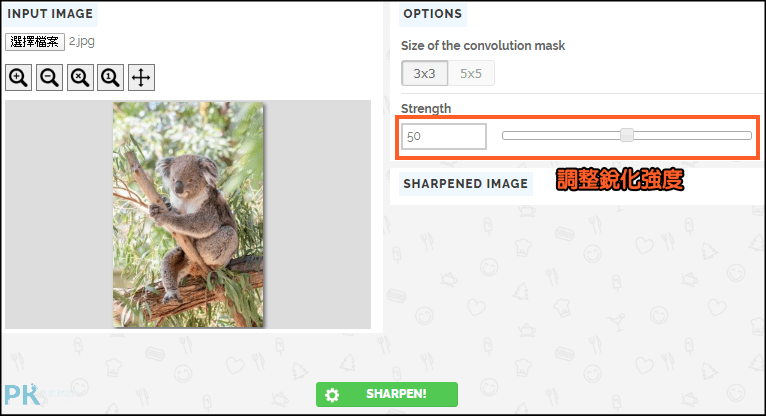Zoom in on the input image
This screenshot has width=766, height=416.
click(x=19, y=77)
